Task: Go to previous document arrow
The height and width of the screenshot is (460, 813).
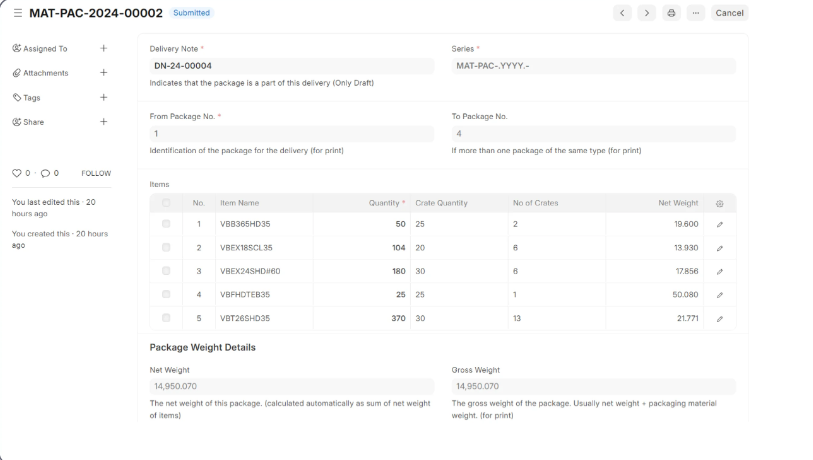Action: [x=622, y=13]
